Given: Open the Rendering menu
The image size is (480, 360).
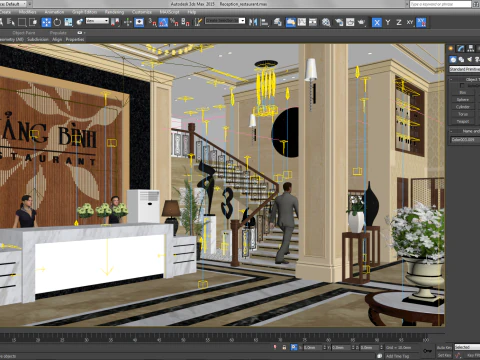Looking at the screenshot, I should 114,12.
